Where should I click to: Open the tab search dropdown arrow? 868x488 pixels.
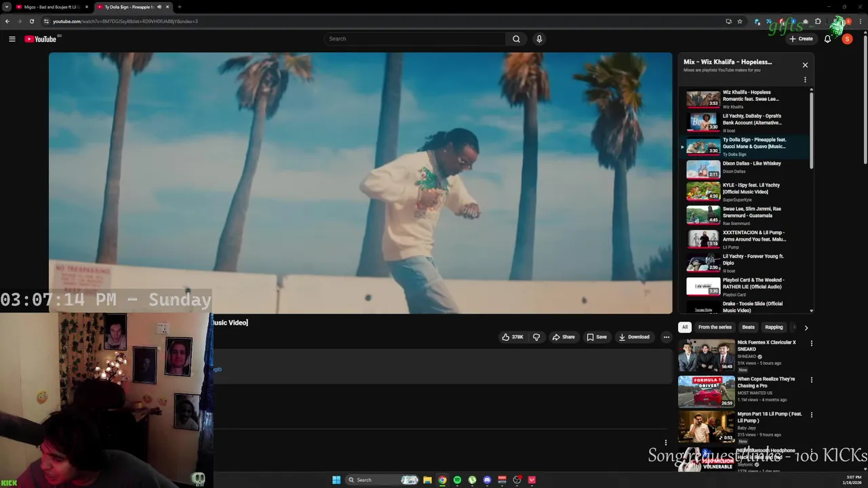coord(6,7)
